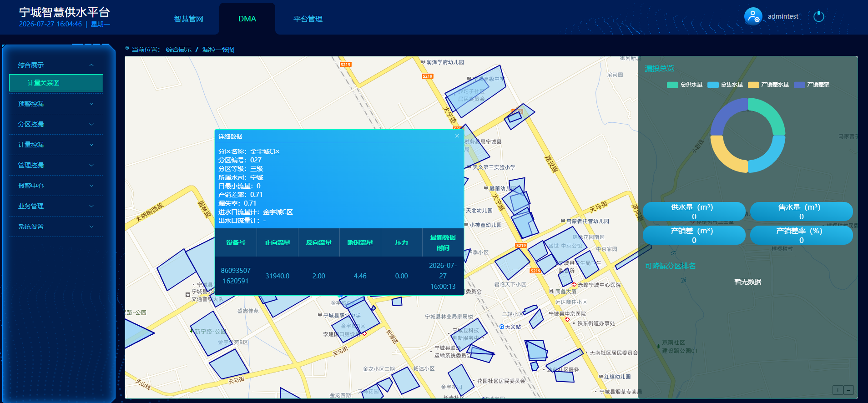This screenshot has height=403, width=868.
Task: Expand the 业务管理 sidebar menu
Action: (x=56, y=206)
